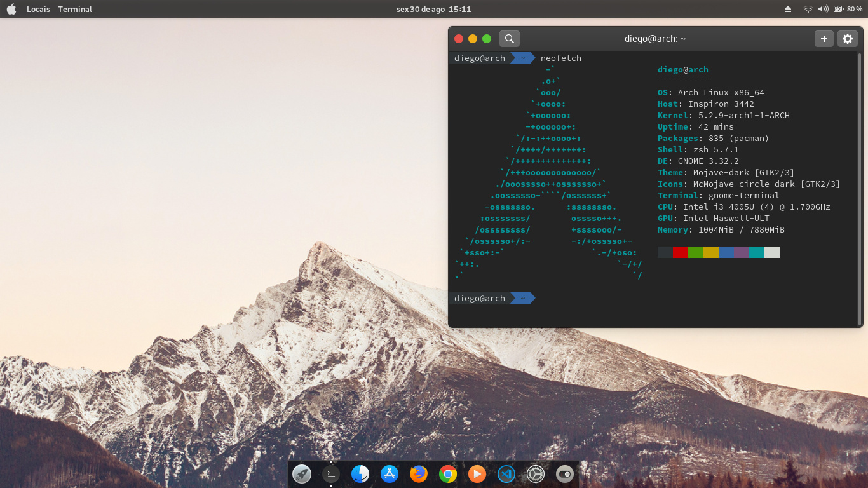Click the eject removable drive icon
Screen dimensions: 868x488
788,9
